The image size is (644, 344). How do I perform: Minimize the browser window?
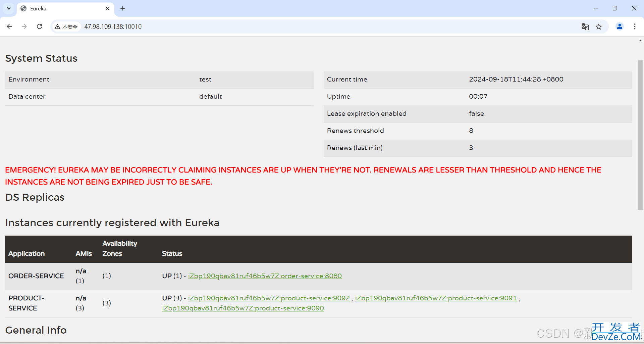(x=596, y=8)
